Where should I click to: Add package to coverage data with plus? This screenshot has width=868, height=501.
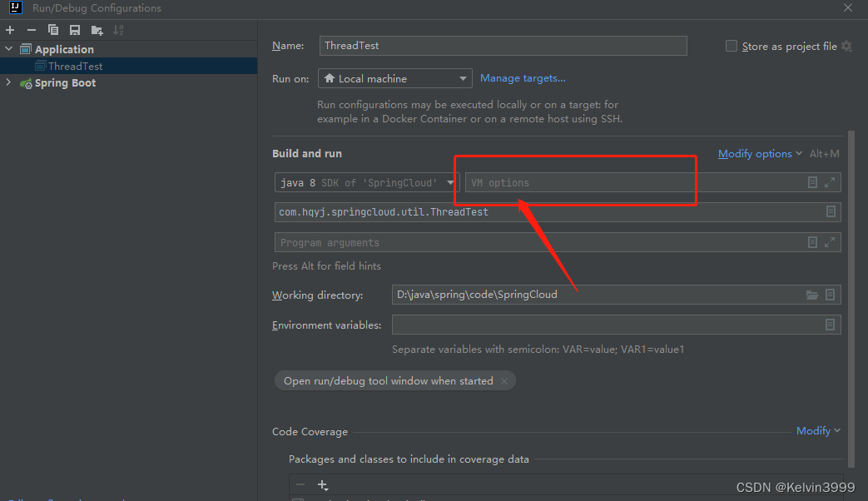pos(323,485)
